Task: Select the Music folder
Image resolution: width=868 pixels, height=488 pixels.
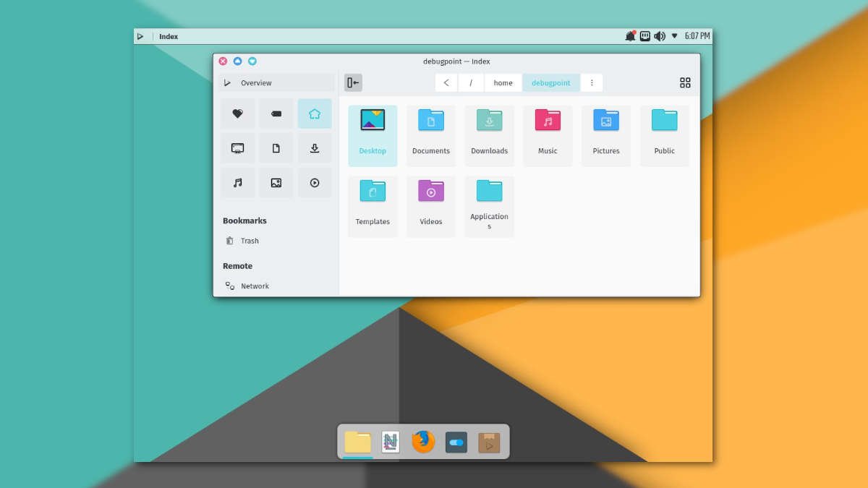Action: (548, 135)
